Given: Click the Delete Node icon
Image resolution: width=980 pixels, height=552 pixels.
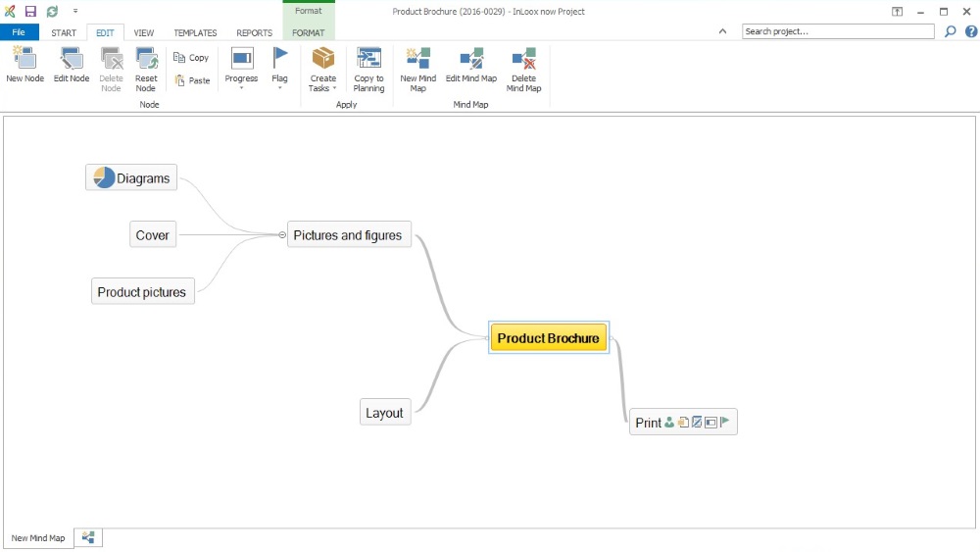Looking at the screenshot, I should pos(112,59).
